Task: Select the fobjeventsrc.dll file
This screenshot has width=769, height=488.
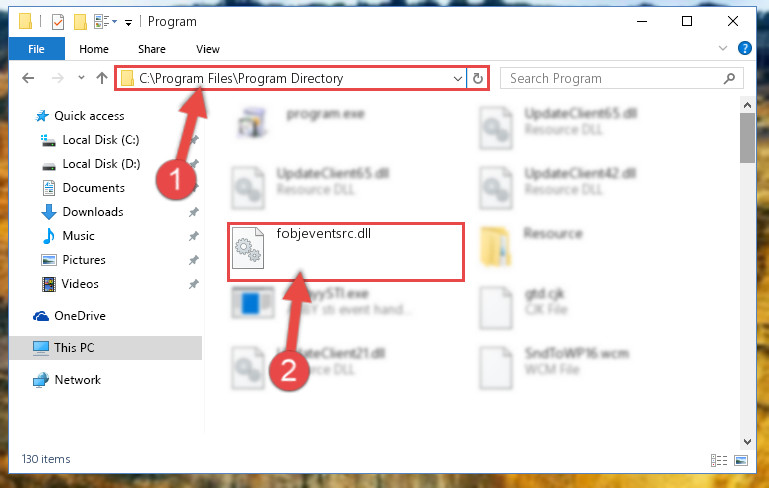Action: point(346,252)
